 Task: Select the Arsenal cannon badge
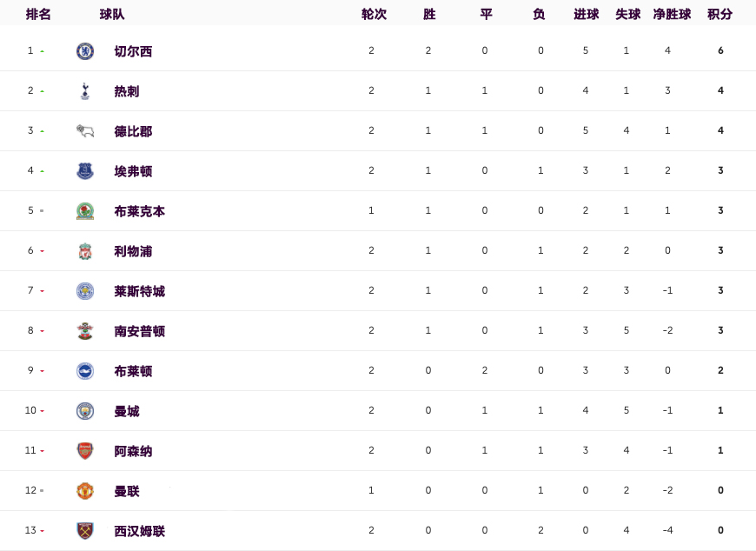85,451
